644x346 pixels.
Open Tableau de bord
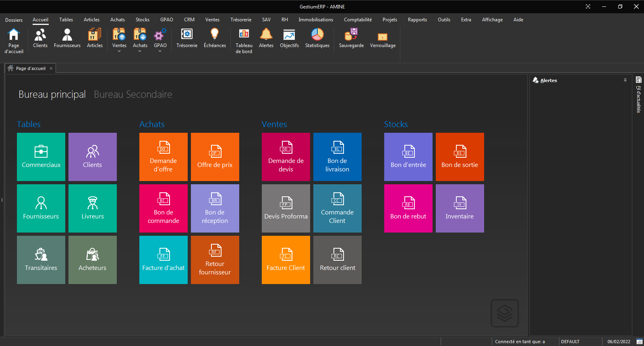(x=244, y=41)
